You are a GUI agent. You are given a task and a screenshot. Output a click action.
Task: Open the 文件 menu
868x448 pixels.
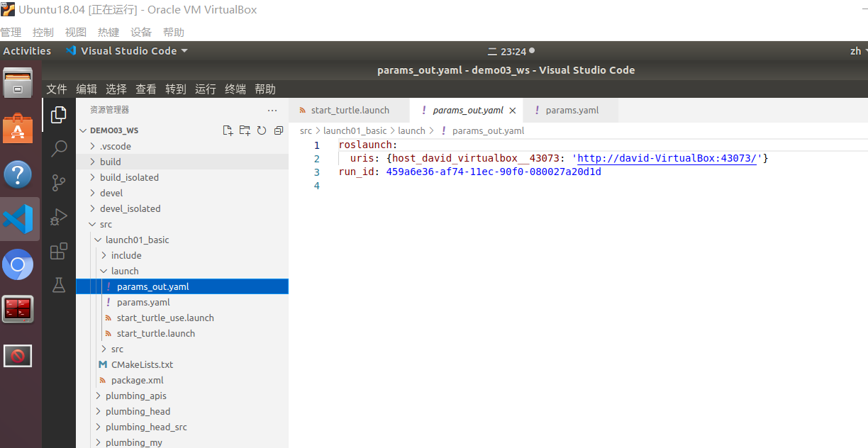click(x=57, y=89)
